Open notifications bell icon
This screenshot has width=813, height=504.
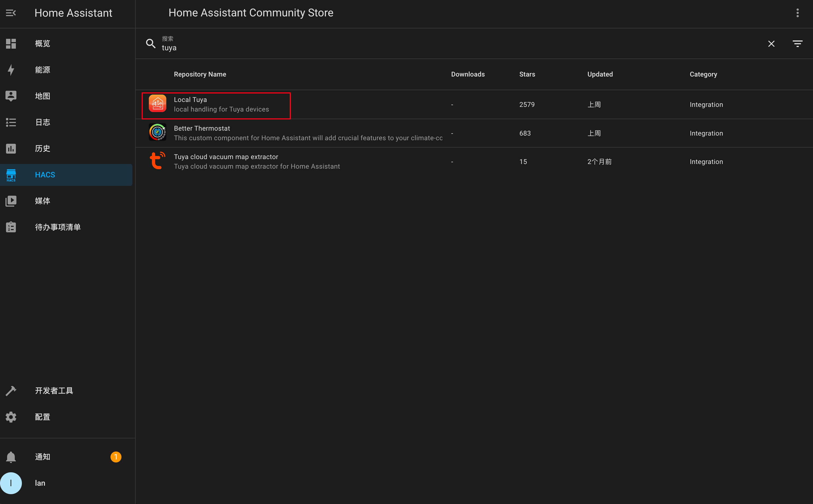11,457
